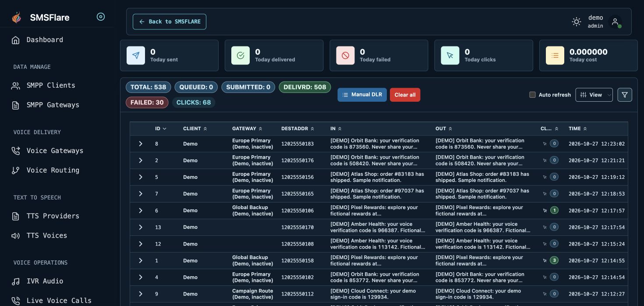Click the IVR Audio music note icon

16,281
